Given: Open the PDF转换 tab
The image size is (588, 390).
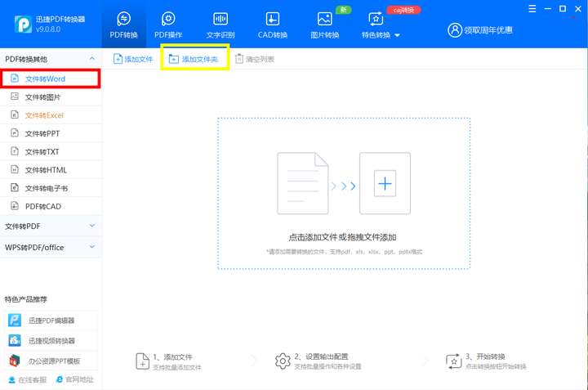Looking at the screenshot, I should pyautogui.click(x=124, y=25).
